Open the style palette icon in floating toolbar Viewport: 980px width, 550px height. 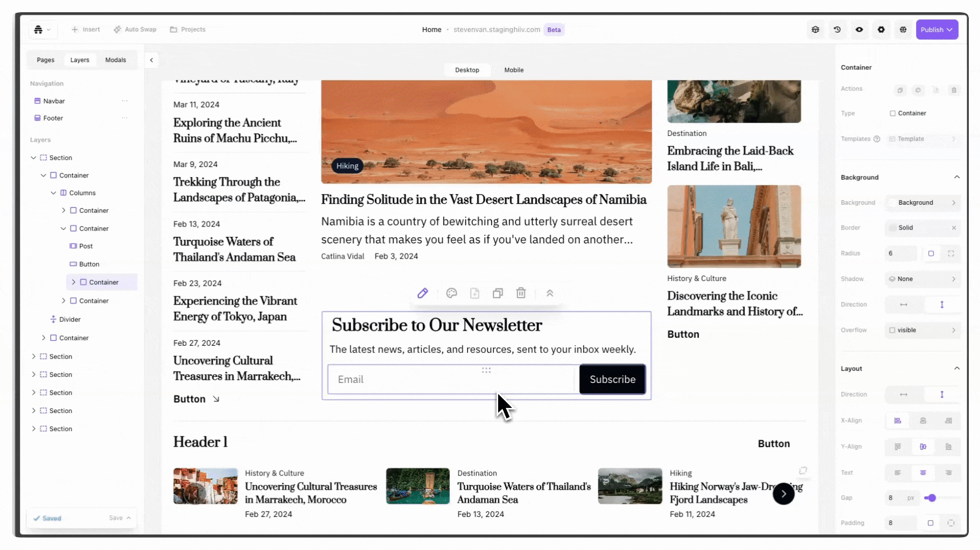[451, 293]
